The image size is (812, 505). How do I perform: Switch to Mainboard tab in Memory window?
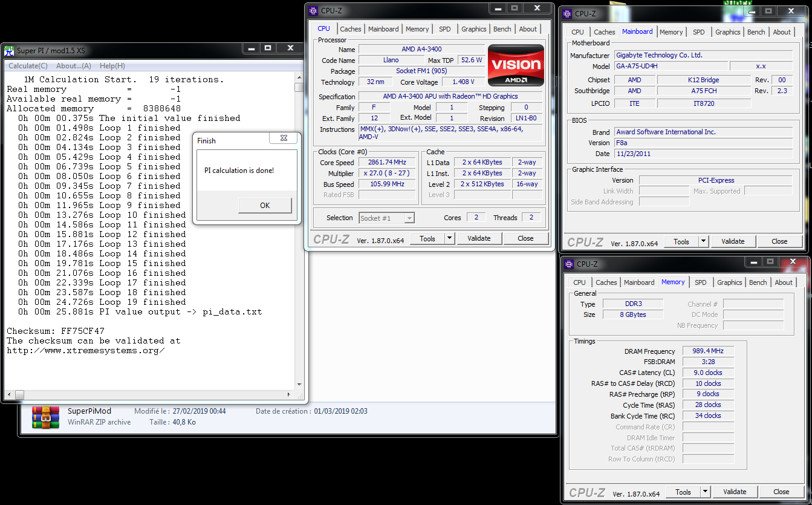[639, 282]
